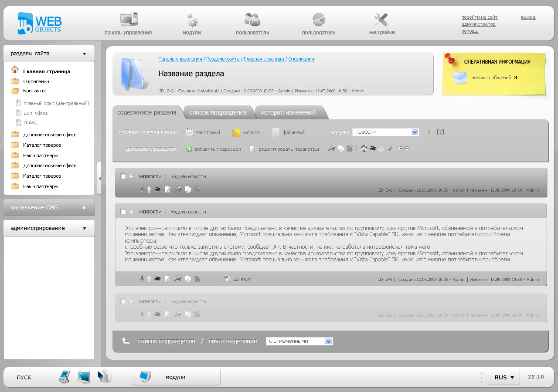Check the checkbox on the first НОВОСТИ block
Viewport: 558px width, 392px height.
122,176
